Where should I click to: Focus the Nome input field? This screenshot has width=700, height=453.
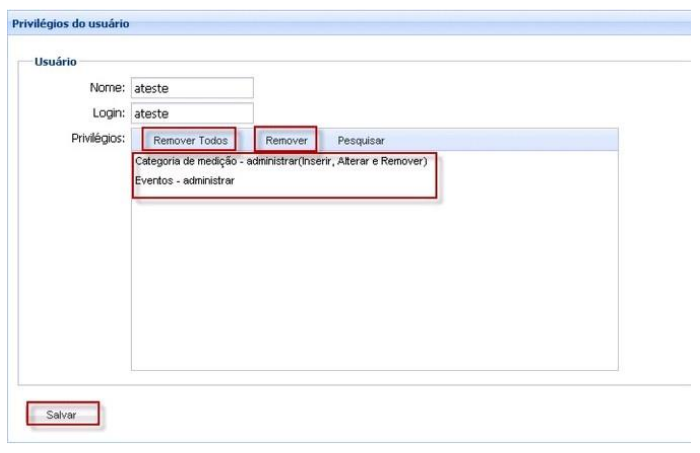(x=192, y=88)
